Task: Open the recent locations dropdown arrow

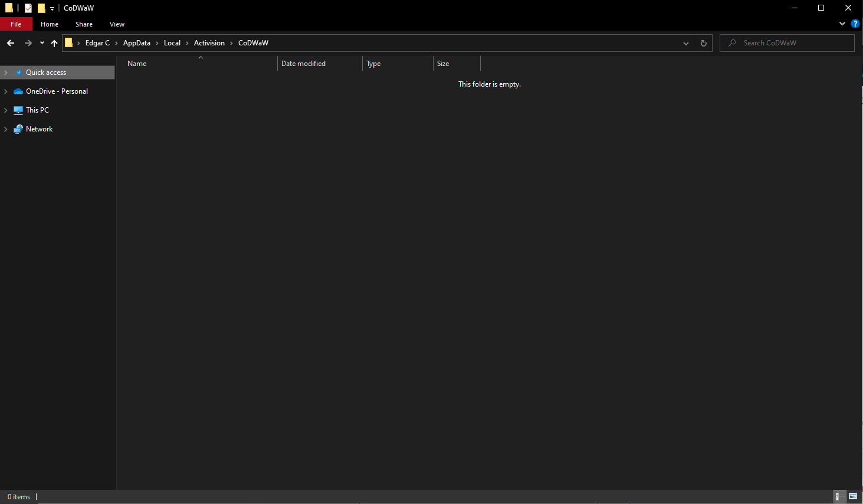Action: tap(42, 43)
